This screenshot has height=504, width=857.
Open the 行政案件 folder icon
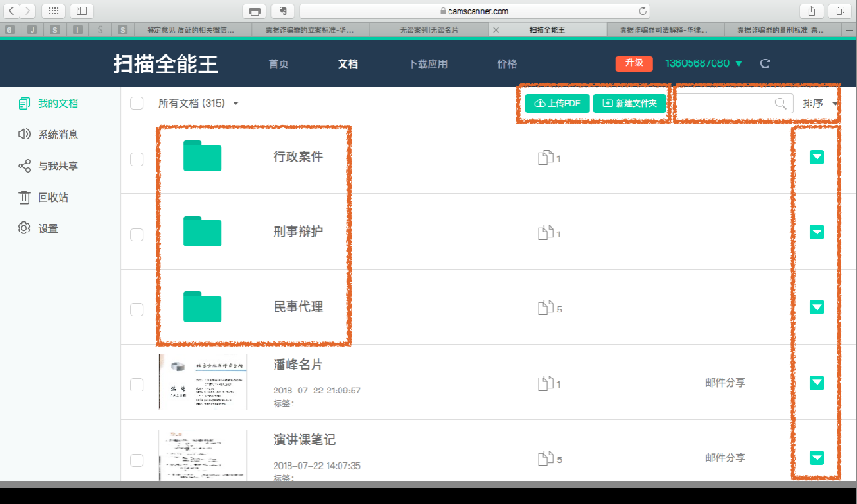click(202, 156)
